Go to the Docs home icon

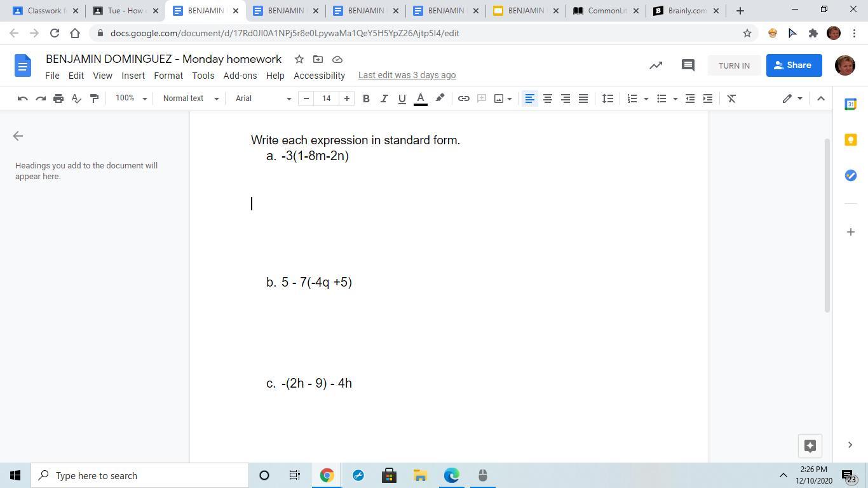(x=22, y=65)
